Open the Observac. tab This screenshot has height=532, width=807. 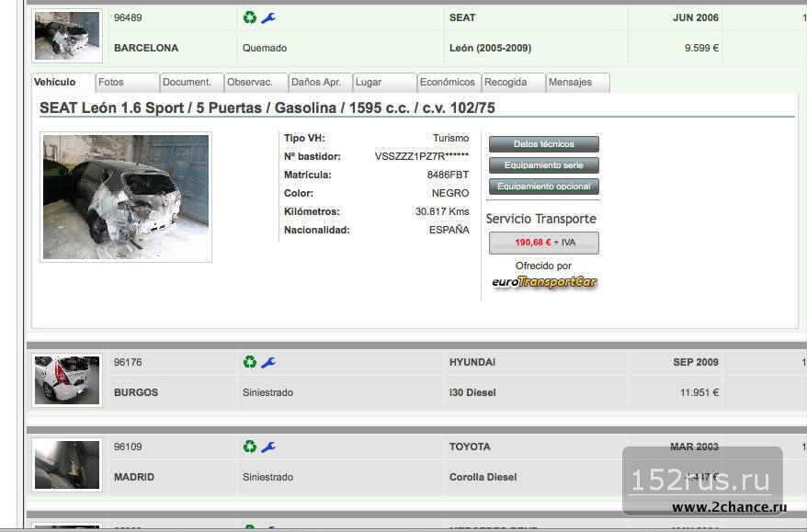[x=256, y=83]
